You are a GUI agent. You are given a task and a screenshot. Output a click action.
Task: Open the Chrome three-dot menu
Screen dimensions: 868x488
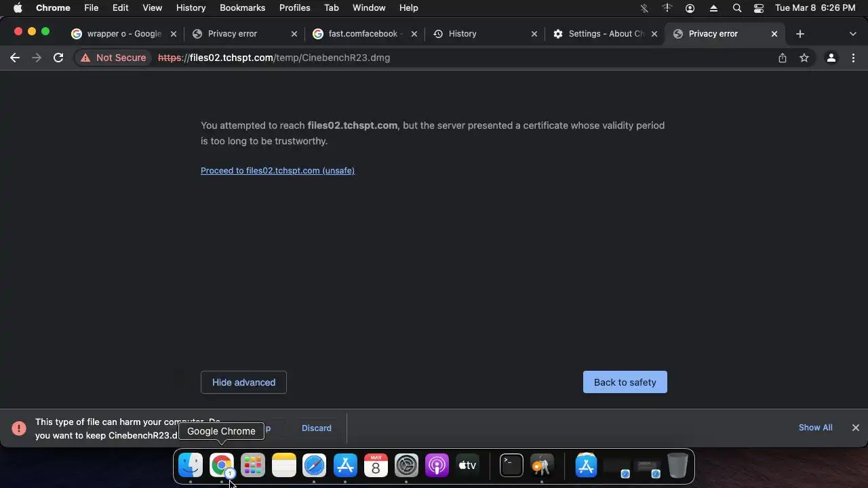pyautogui.click(x=853, y=58)
